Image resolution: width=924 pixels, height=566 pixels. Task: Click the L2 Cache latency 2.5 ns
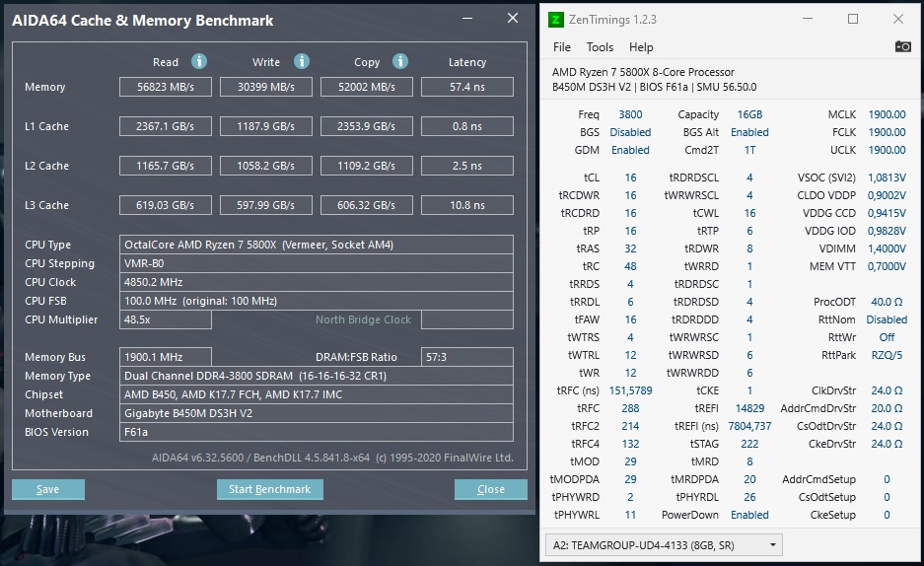pos(467,166)
